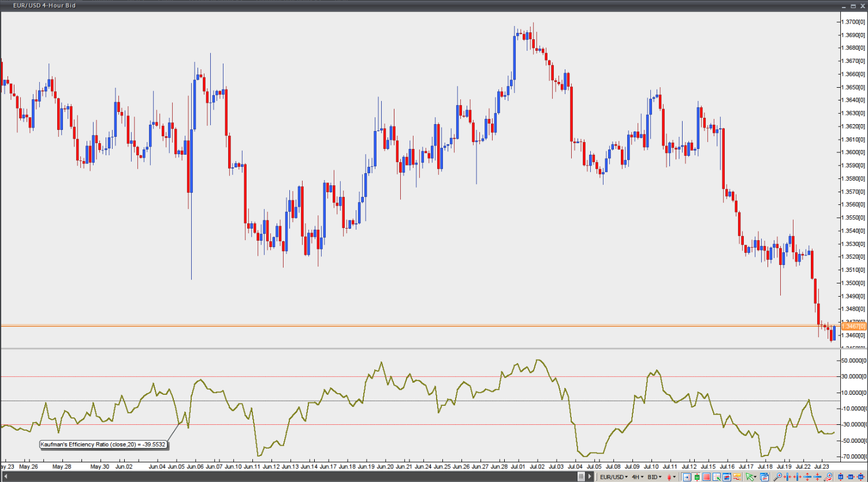Click the magnifier zoom-in tool
Viewport: 868px width, 482px height.
(777, 477)
